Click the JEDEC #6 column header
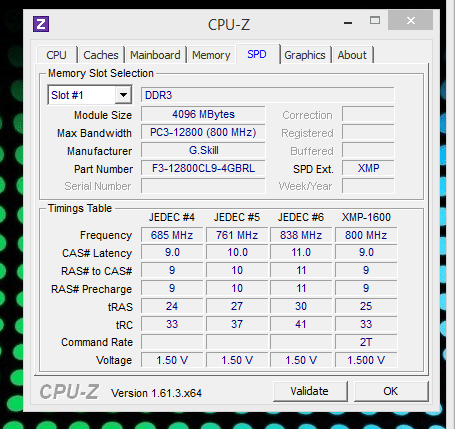 (301, 217)
